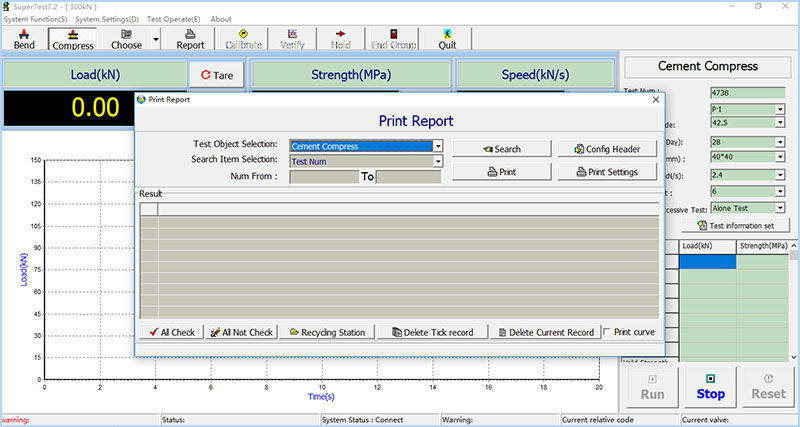Click the All Check button
Screen dimensions: 800x427
[x=170, y=332]
